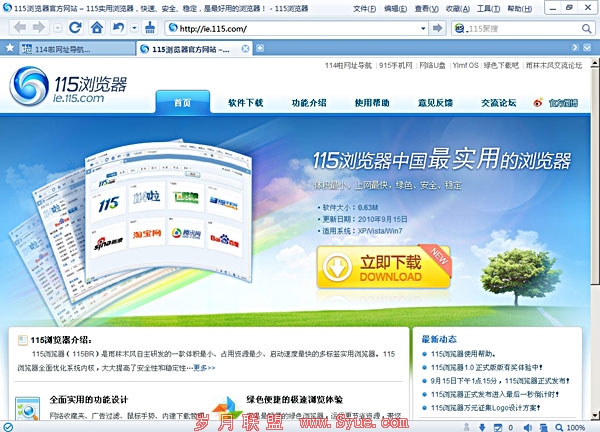Viewport: 600px width, 432px height.
Task: Open the 功能介绍 page
Action: 309,103
